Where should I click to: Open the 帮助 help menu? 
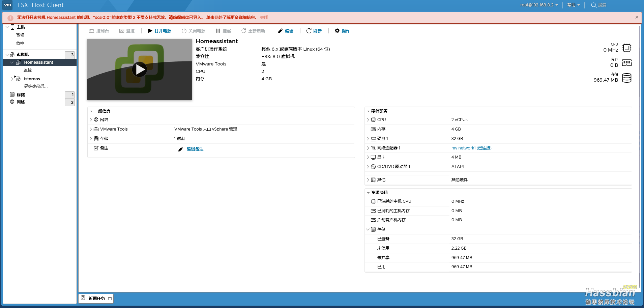click(x=573, y=5)
